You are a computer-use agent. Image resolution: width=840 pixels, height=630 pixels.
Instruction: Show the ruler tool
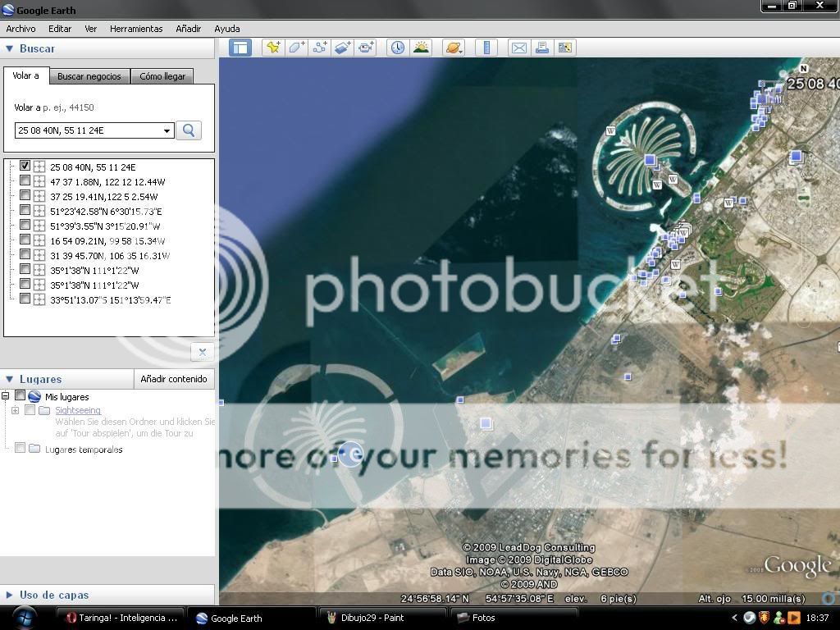coord(486,48)
